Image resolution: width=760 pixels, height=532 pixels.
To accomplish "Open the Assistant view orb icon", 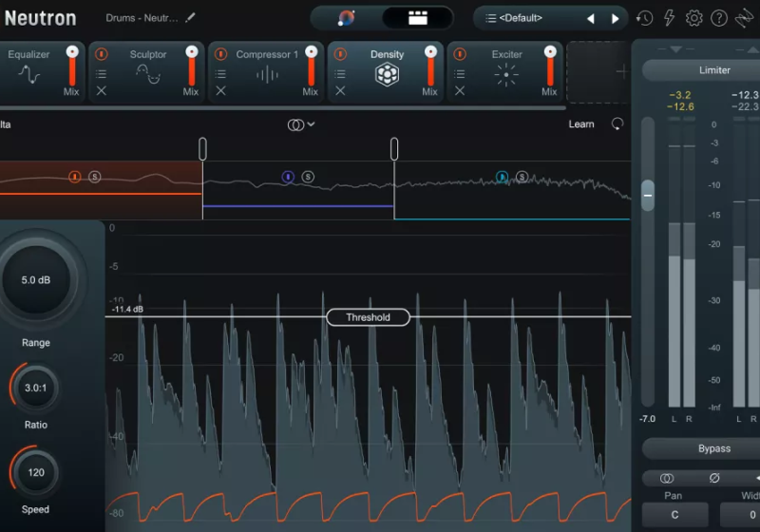I will click(x=346, y=18).
